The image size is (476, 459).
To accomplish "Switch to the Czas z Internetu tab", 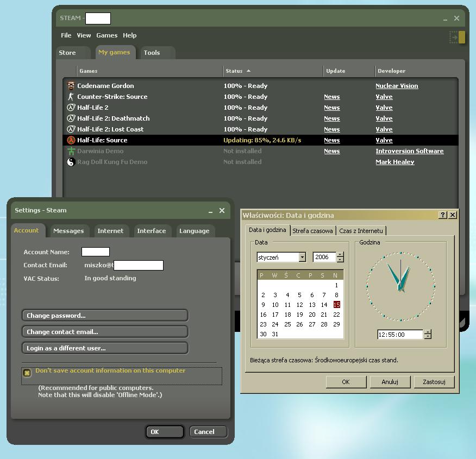I will click(361, 231).
